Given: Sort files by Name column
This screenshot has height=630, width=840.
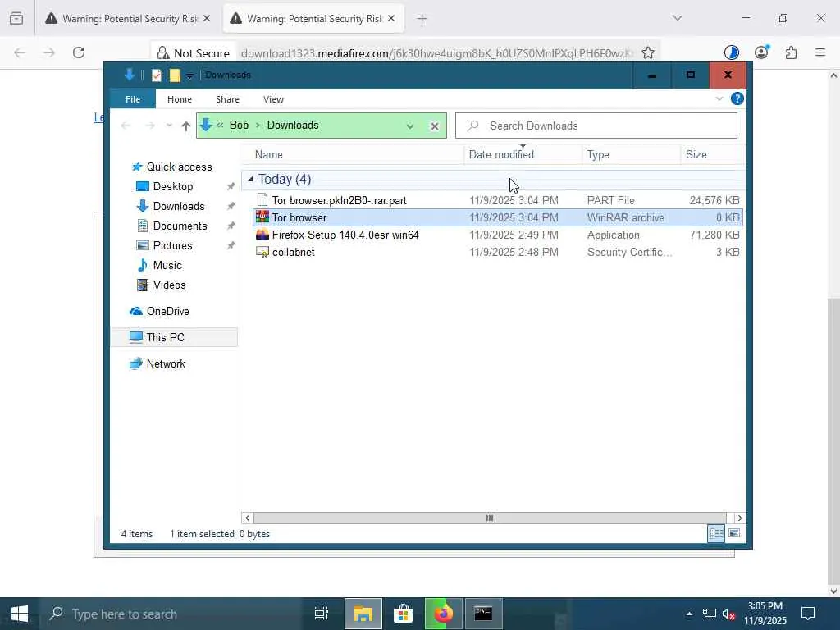Looking at the screenshot, I should tap(353, 154).
